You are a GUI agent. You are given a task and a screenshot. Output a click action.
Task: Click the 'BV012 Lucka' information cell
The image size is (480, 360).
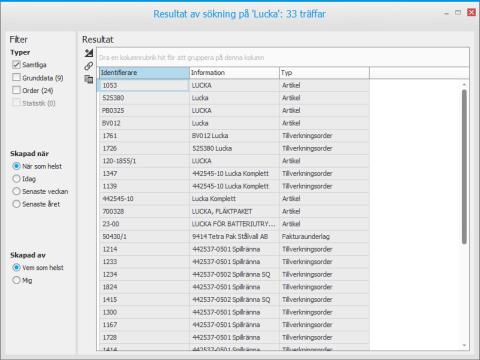pos(234,136)
